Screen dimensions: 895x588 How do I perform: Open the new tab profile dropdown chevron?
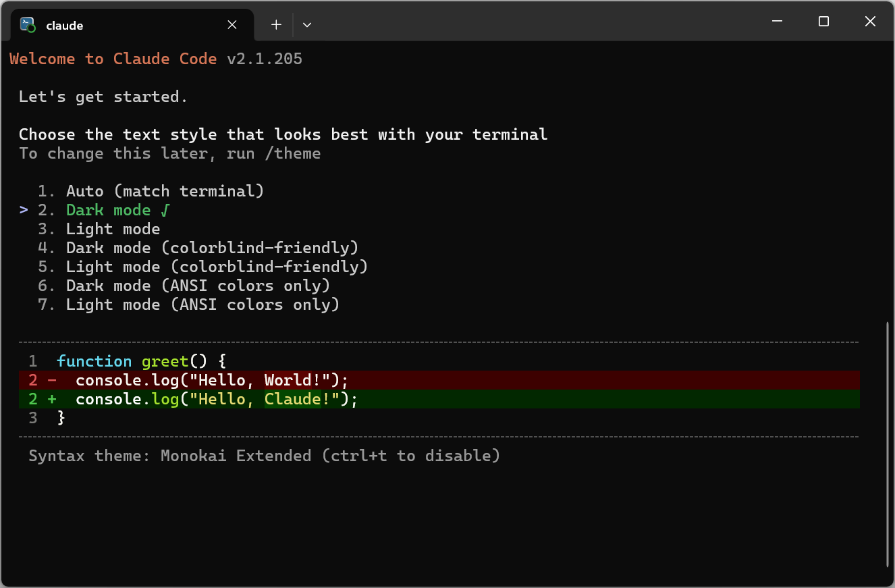307,25
